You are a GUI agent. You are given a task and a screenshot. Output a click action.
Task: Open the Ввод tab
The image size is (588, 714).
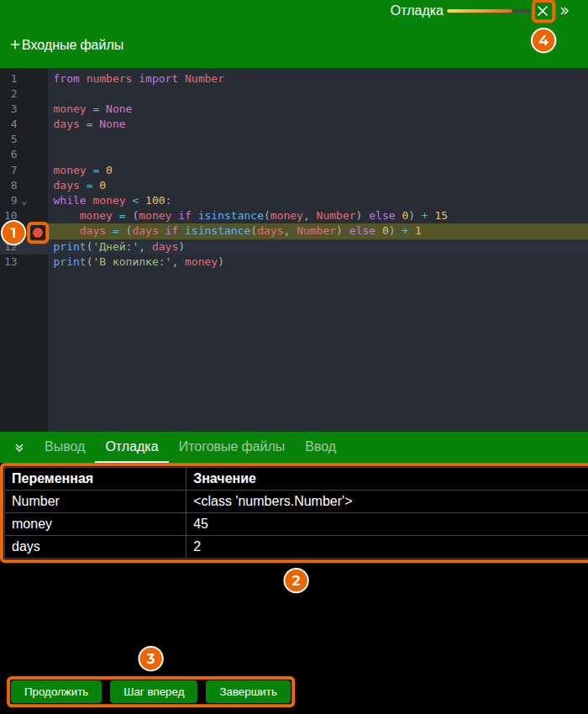point(320,447)
